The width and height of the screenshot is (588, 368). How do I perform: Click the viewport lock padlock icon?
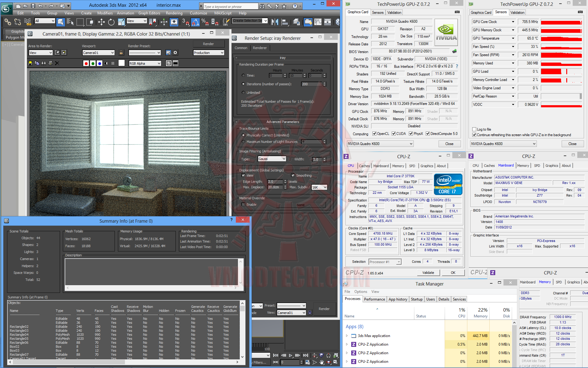coord(121,53)
